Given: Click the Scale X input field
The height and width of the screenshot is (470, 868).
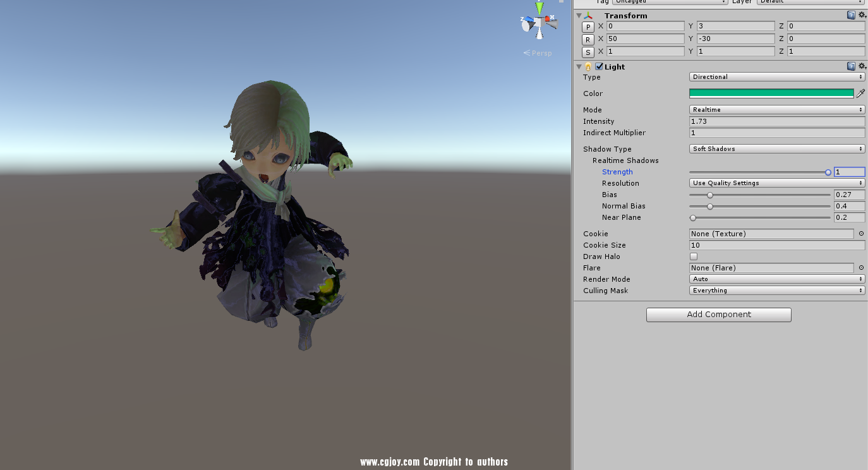Looking at the screenshot, I should (x=645, y=52).
